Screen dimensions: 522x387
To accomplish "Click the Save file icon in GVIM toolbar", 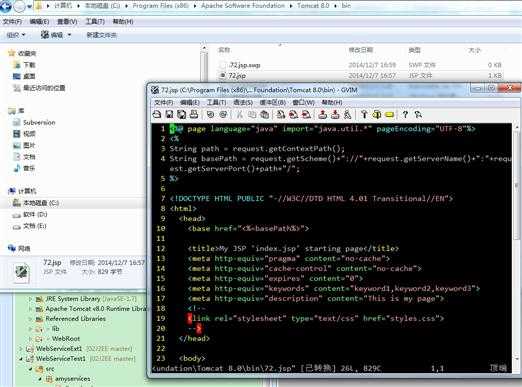I will click(169, 115).
